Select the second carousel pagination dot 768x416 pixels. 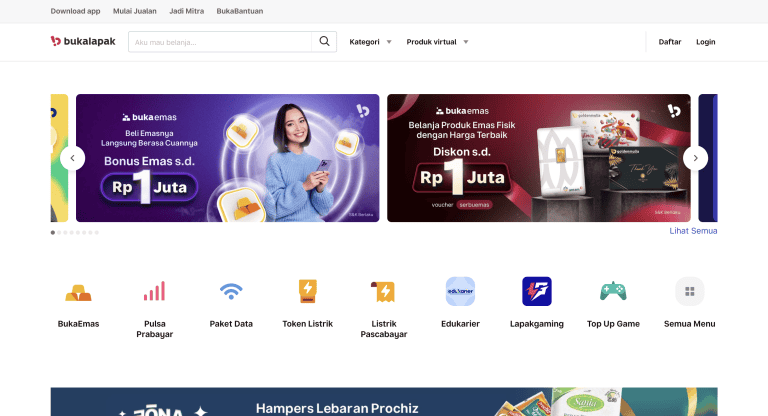(59, 233)
